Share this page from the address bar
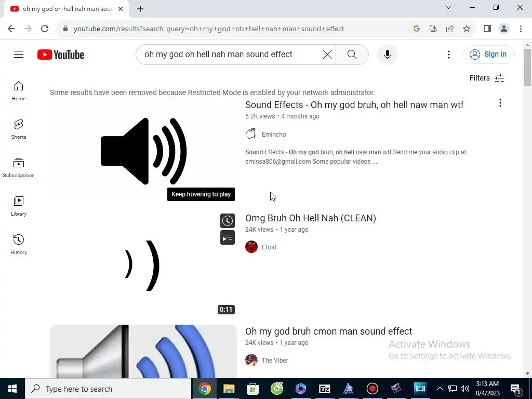This screenshot has height=399, width=532. (450, 29)
